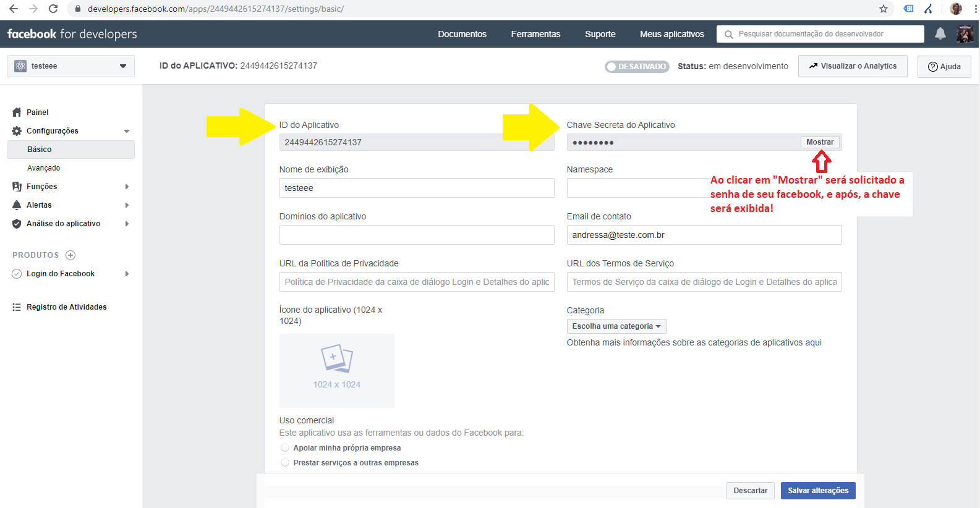Screen dimensions: 980x508
Task: Click the documentation search box
Action: click(820, 34)
